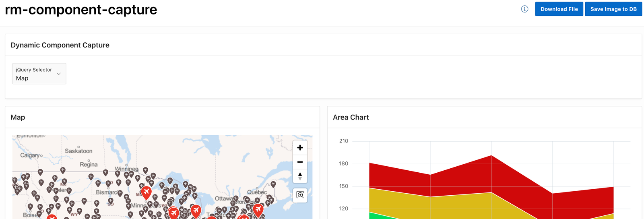
Task: Open the jQuery Selector dropdown
Action: [39, 74]
